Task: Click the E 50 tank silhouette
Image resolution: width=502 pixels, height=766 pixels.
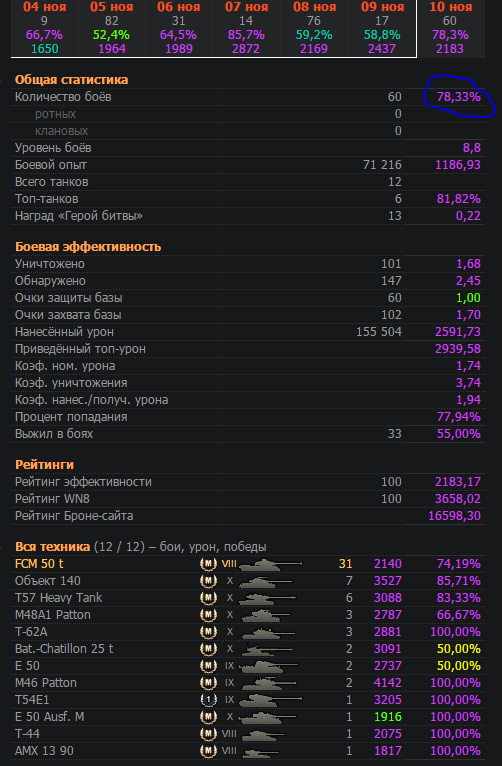Action: click(x=268, y=667)
